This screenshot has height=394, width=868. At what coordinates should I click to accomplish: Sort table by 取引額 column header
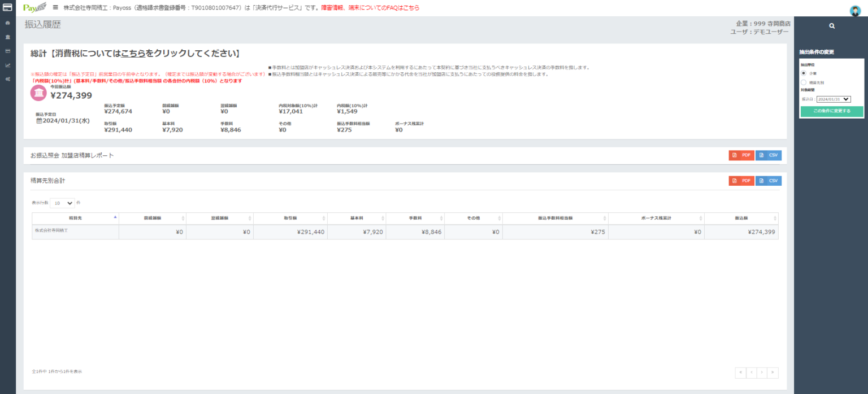coord(290,218)
